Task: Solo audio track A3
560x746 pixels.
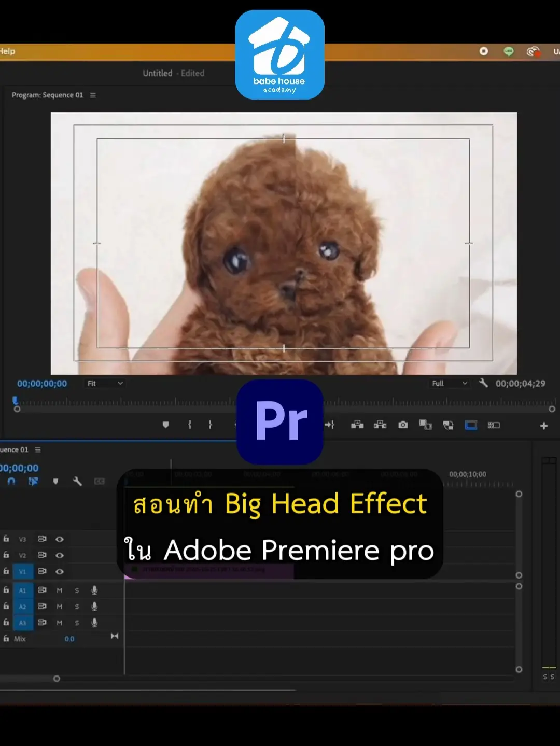Action: coord(77,623)
